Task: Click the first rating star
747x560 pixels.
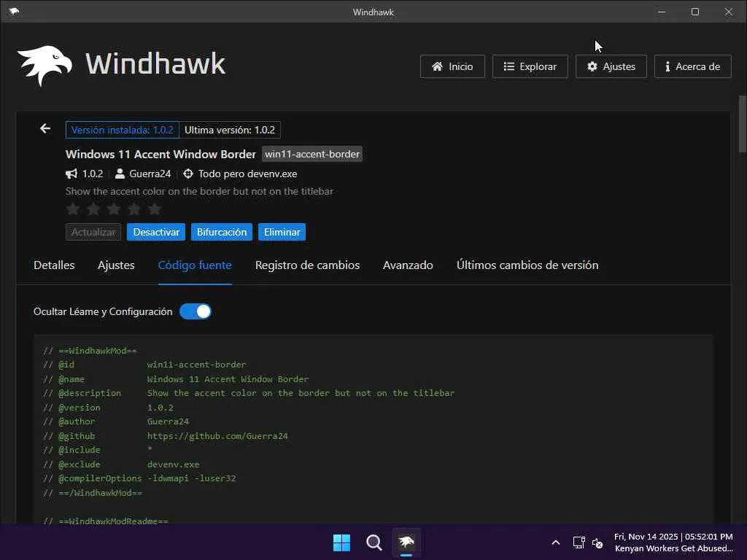Action: coord(73,209)
